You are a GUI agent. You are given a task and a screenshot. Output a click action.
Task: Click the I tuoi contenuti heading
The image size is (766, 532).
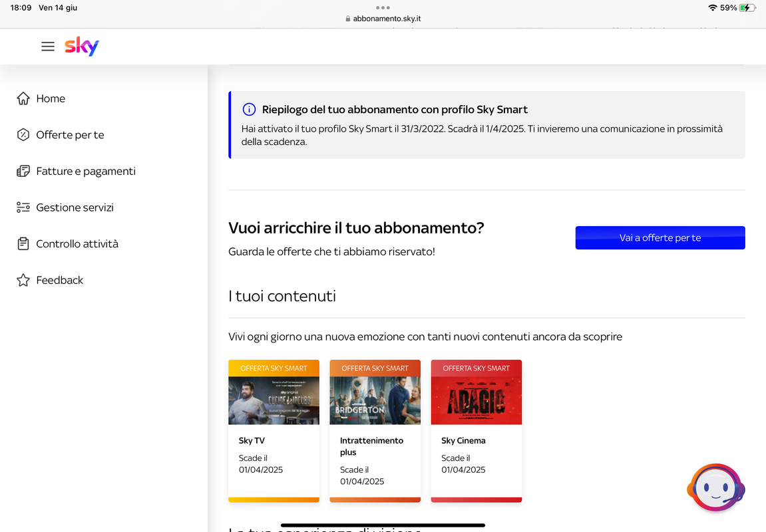point(282,297)
